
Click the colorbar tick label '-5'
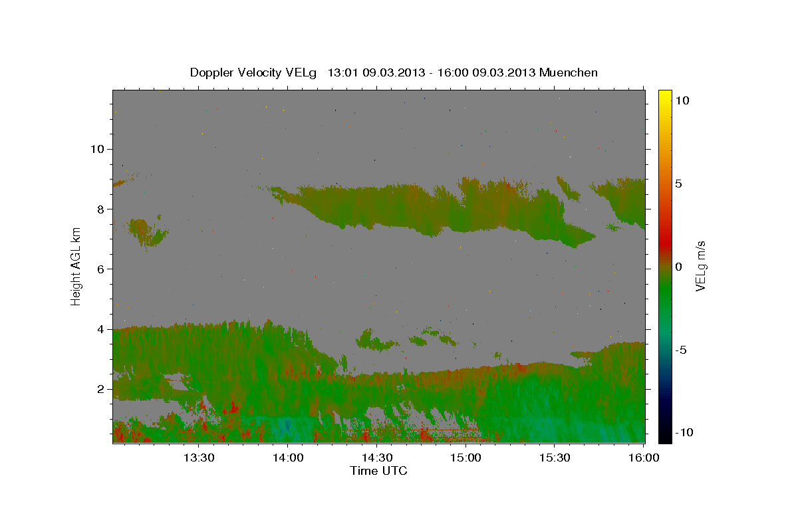(x=682, y=350)
